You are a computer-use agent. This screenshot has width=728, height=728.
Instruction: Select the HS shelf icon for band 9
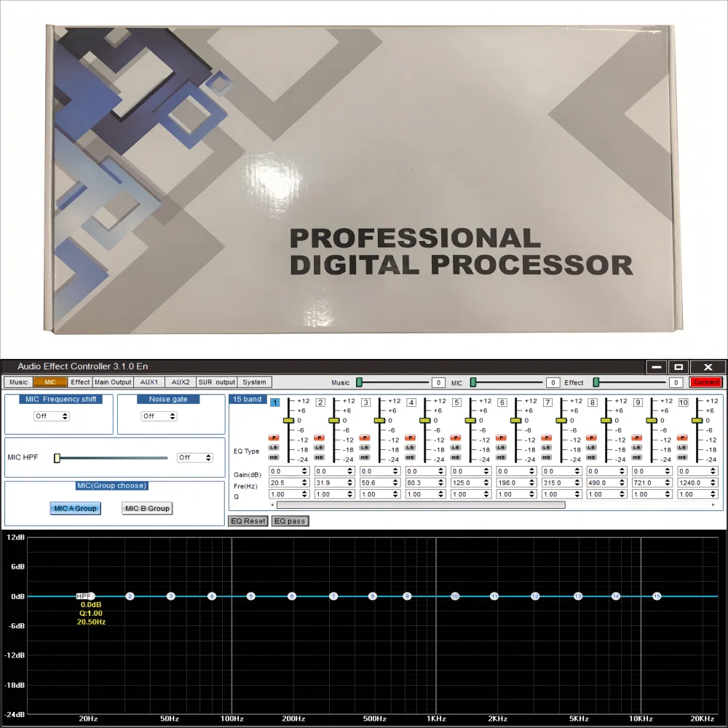click(638, 457)
